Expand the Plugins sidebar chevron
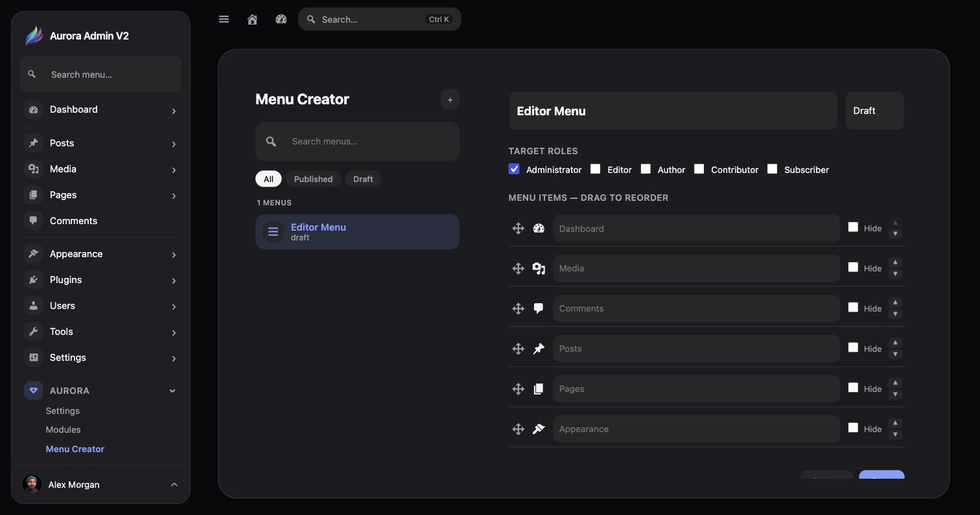 pos(174,280)
